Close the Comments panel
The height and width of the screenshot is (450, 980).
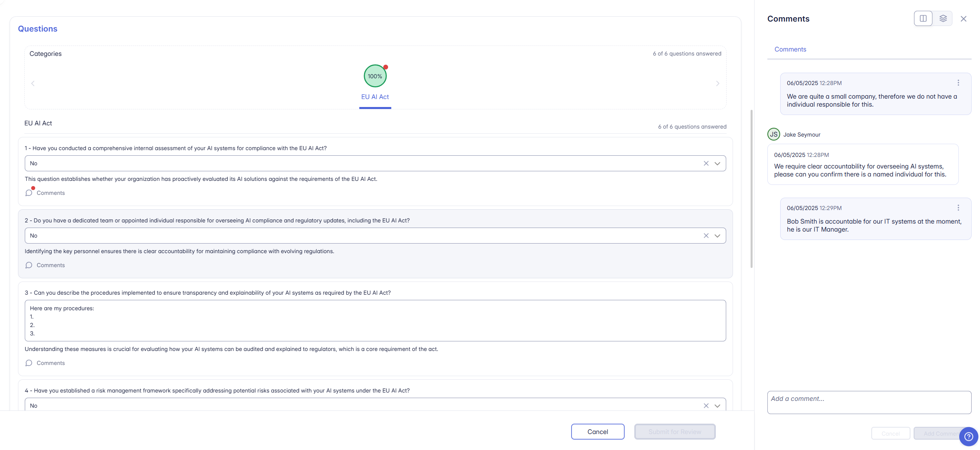(963, 19)
